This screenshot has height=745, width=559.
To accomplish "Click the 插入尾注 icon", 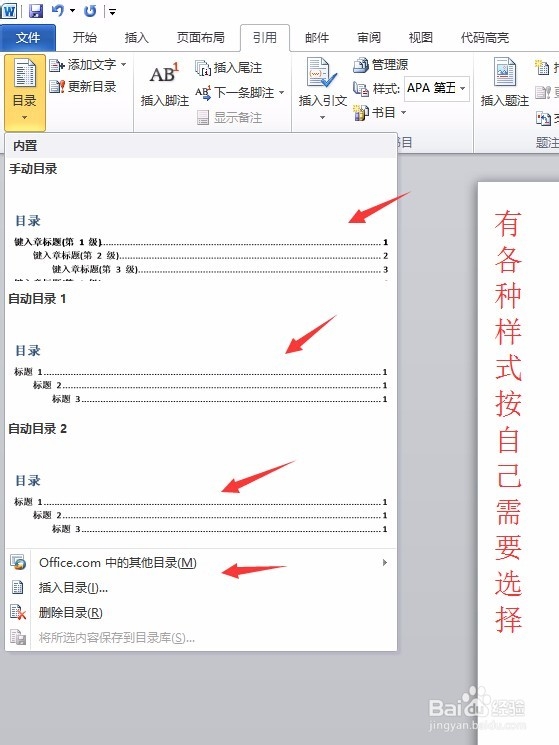I will (203, 68).
